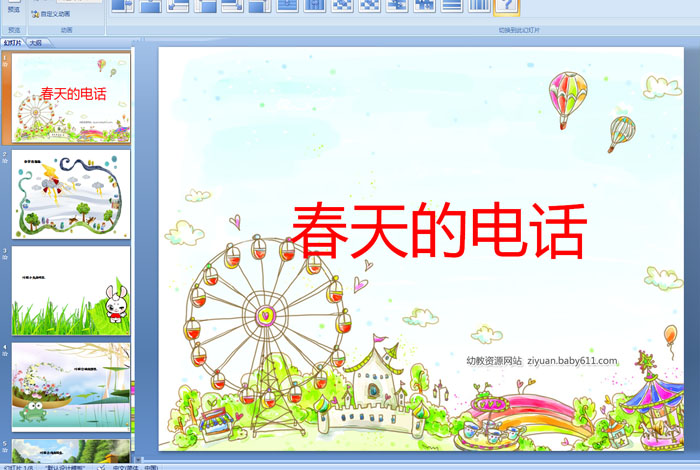Screen dimensions: 700x470
Task: Apply the random question-mark slide transition
Action: point(507,6)
